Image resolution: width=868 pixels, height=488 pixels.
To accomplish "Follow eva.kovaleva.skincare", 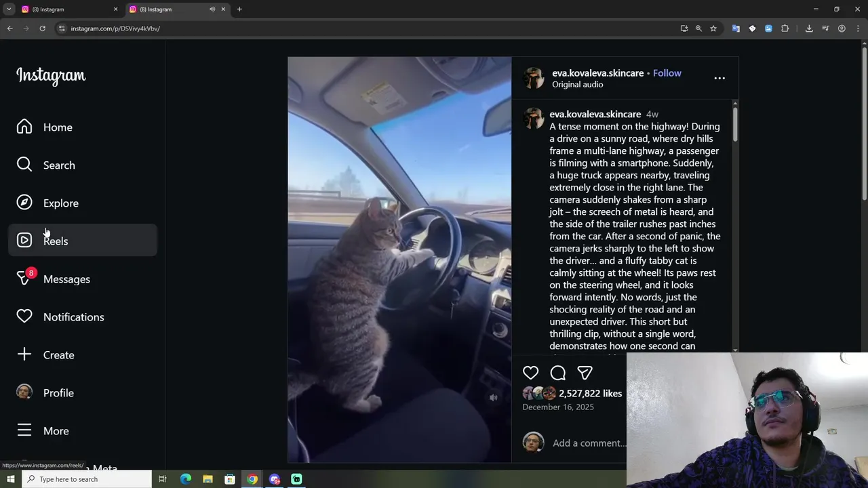I will point(667,73).
